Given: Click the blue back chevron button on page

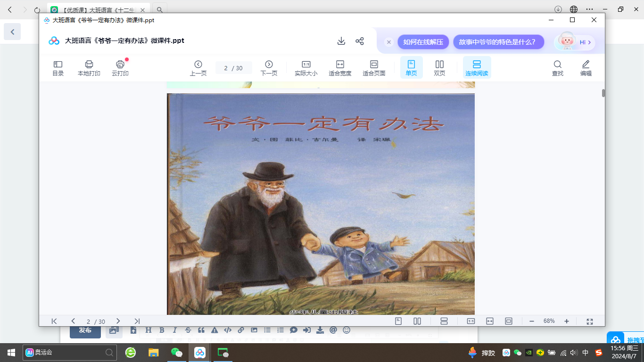Looking at the screenshot, I should point(12,32).
